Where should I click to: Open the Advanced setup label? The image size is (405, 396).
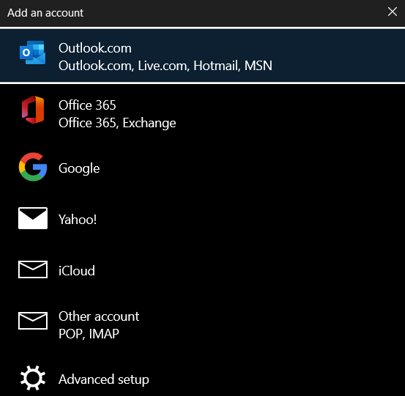pyautogui.click(x=104, y=380)
